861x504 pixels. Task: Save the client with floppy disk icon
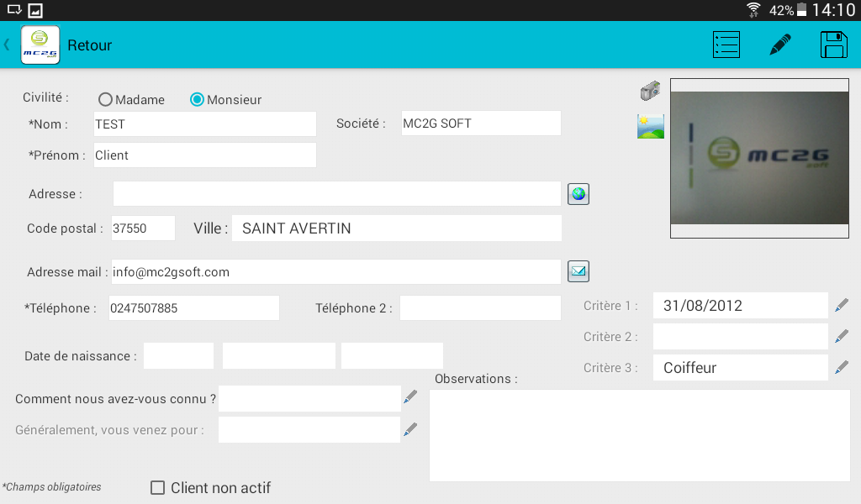point(833,45)
